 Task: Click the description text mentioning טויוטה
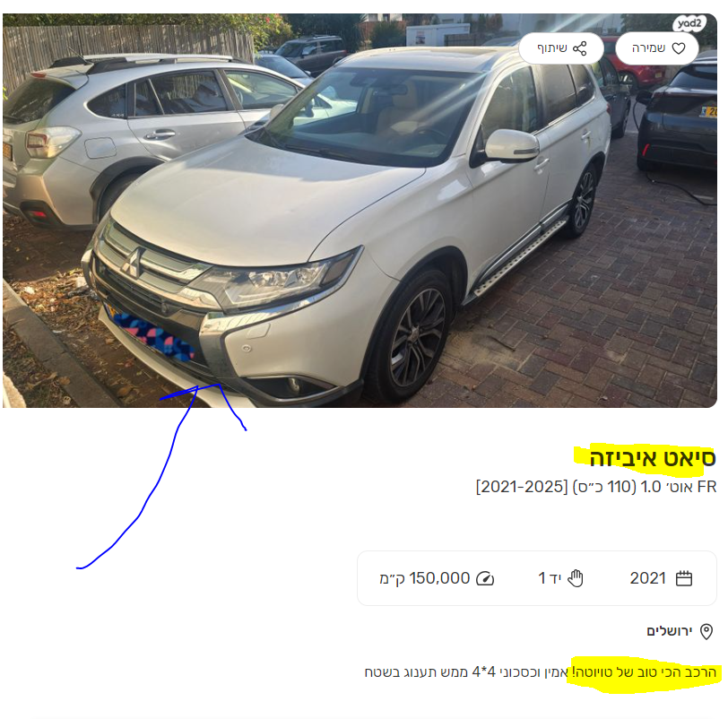point(540,672)
